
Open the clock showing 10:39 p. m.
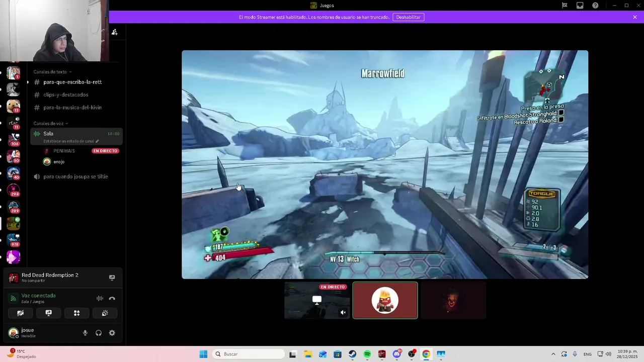pyautogui.click(x=627, y=354)
